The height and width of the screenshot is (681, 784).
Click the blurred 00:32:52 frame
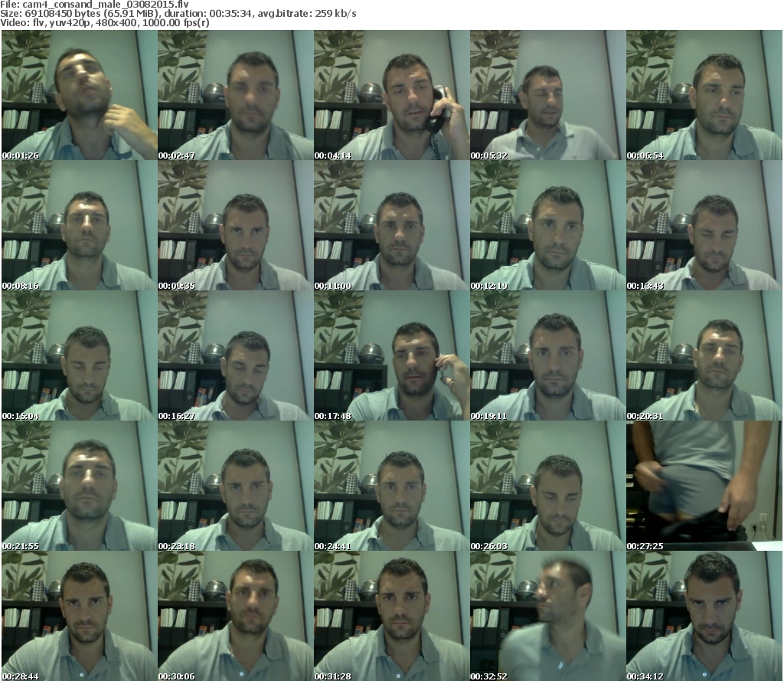547,616
